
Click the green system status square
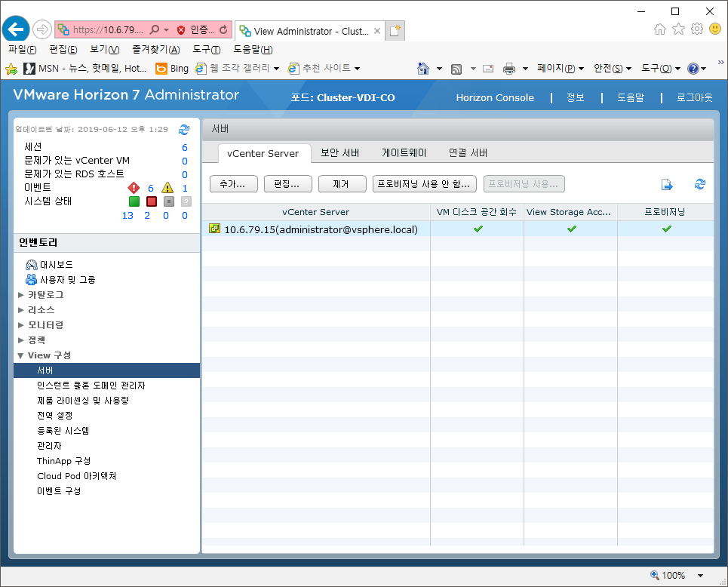click(x=134, y=201)
